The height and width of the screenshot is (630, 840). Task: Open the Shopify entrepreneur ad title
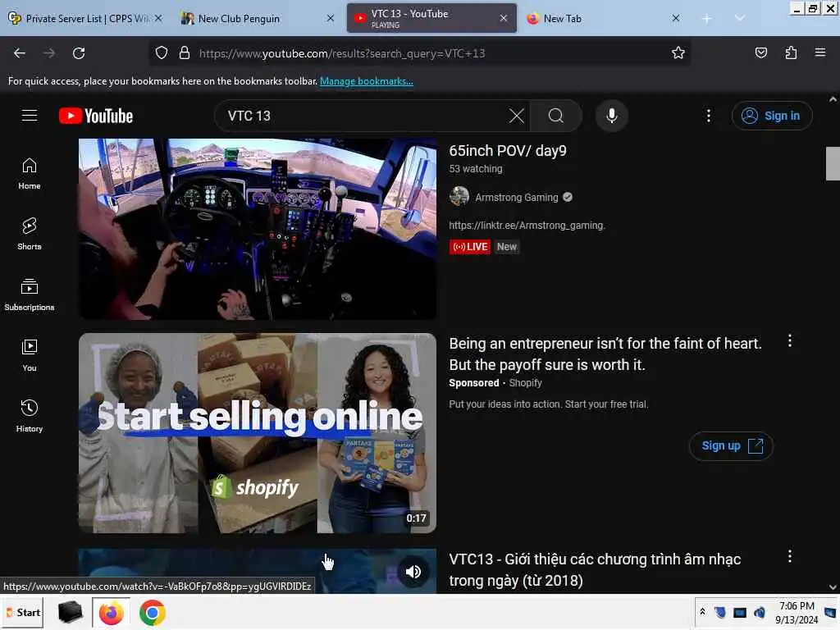coord(605,354)
